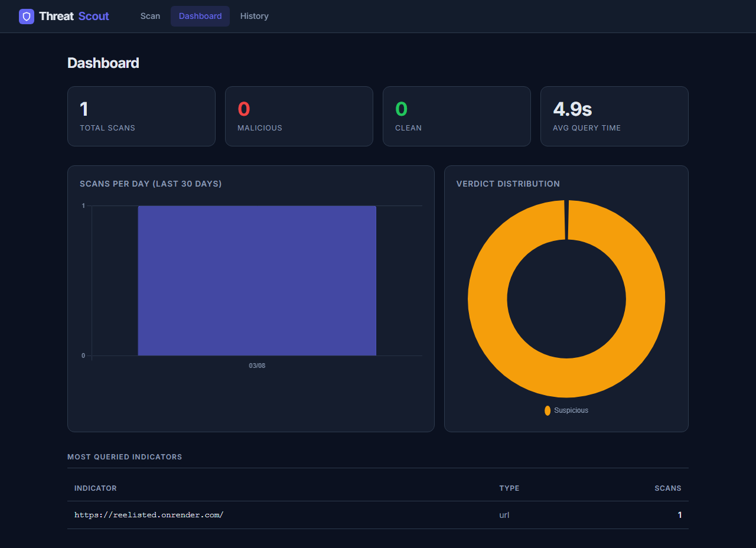Click the purple bar in scans chart
The height and width of the screenshot is (548, 756).
[257, 280]
